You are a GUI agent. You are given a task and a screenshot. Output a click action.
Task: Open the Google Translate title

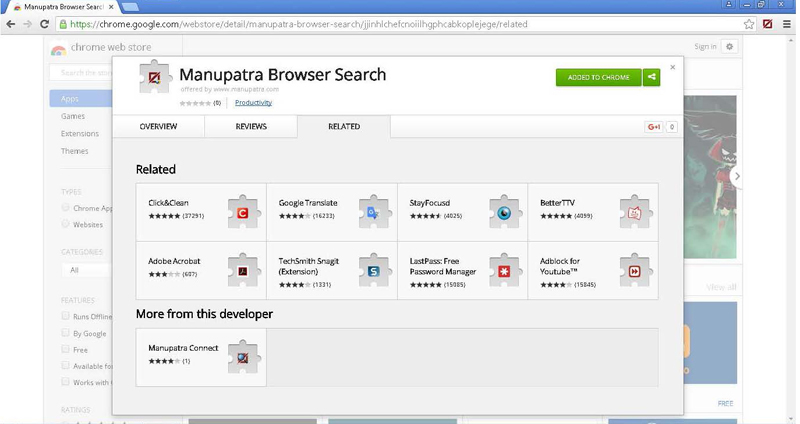pyautogui.click(x=308, y=203)
